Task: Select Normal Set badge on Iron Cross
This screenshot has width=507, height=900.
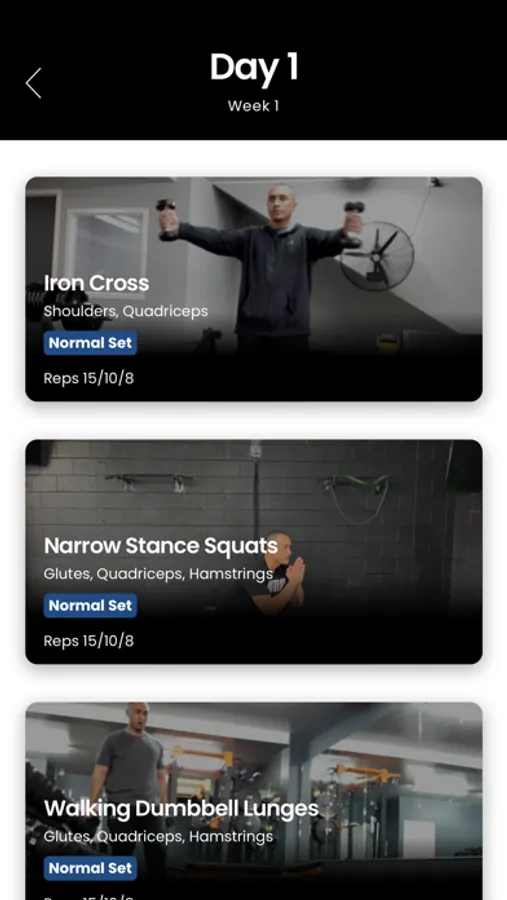Action: pos(90,343)
